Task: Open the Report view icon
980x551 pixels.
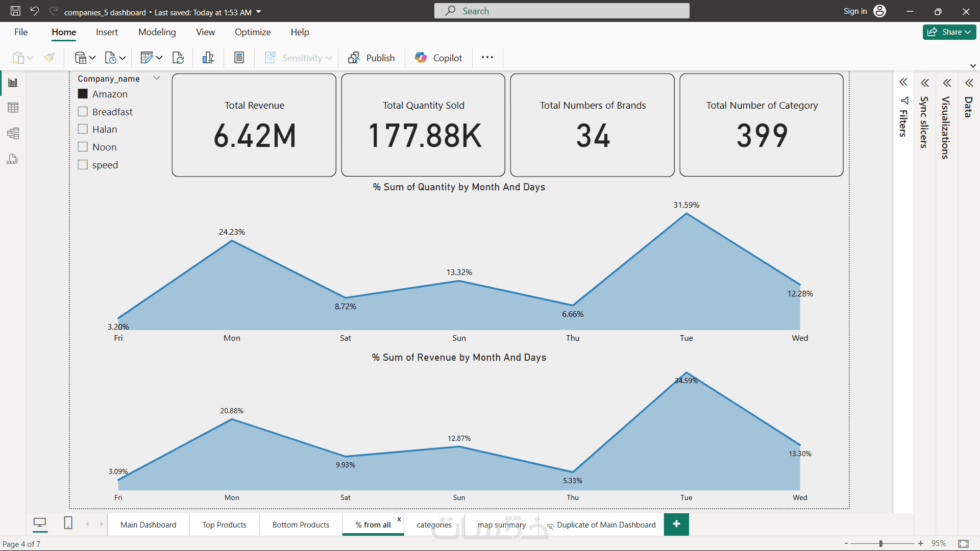Action: (13, 83)
